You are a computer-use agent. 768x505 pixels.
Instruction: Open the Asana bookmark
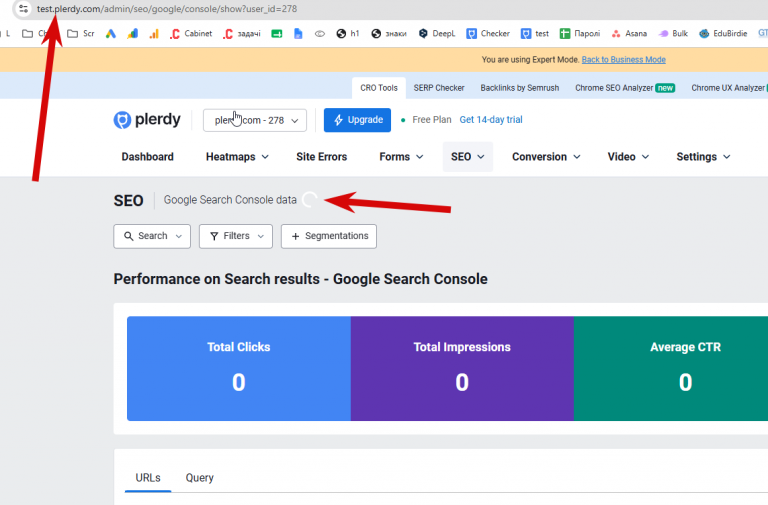click(629, 33)
